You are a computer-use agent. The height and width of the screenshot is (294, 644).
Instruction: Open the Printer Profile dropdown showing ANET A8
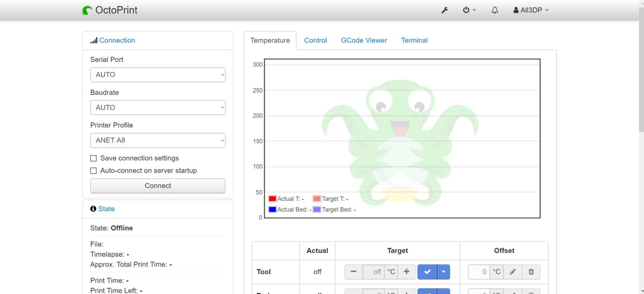(158, 140)
